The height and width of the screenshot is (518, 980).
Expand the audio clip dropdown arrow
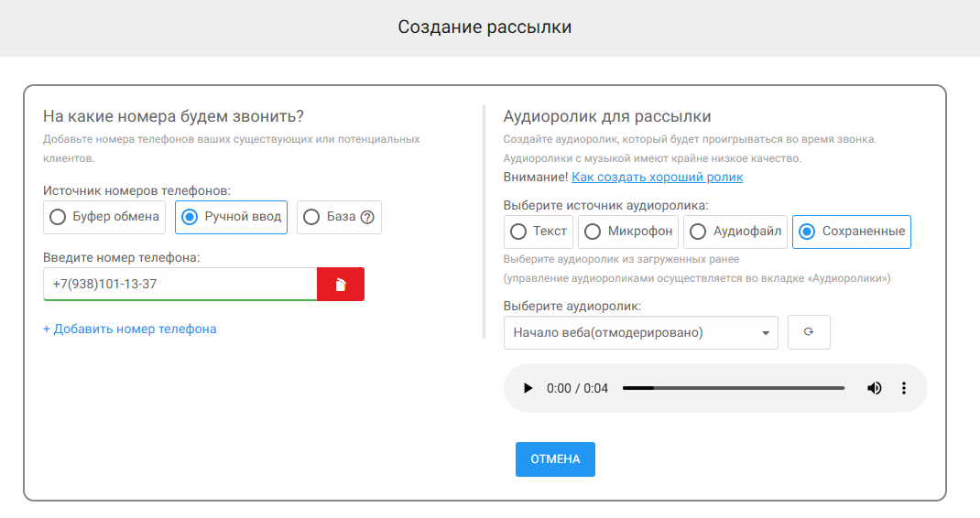coord(766,333)
